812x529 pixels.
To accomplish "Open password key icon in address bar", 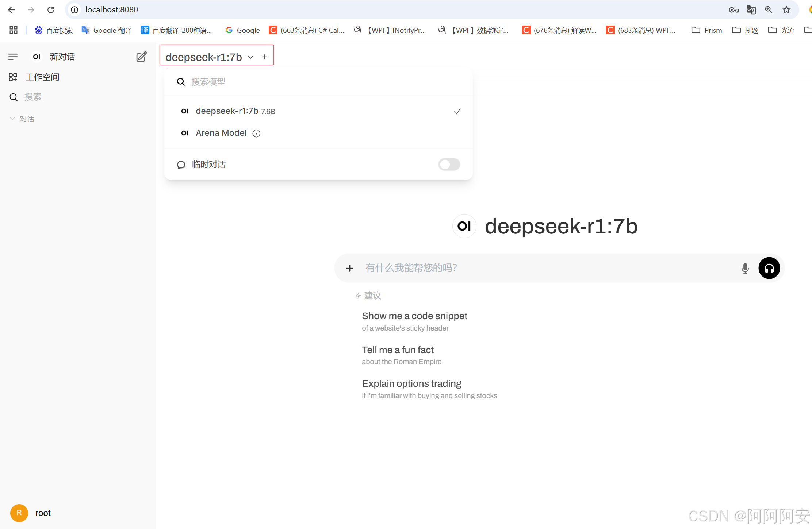I will point(734,10).
